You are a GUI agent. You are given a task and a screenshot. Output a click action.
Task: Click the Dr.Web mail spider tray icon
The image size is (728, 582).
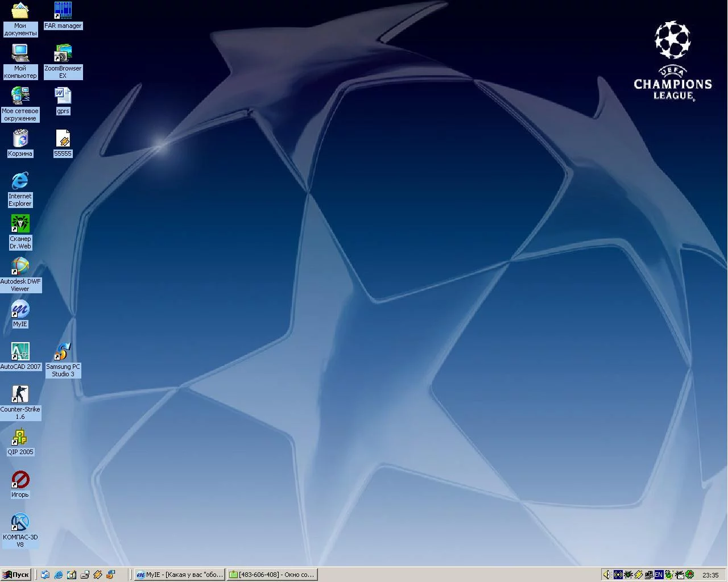[x=679, y=575]
